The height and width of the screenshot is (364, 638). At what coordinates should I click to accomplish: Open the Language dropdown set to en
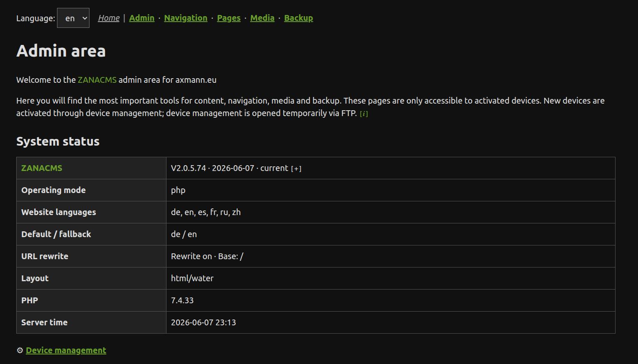73,18
